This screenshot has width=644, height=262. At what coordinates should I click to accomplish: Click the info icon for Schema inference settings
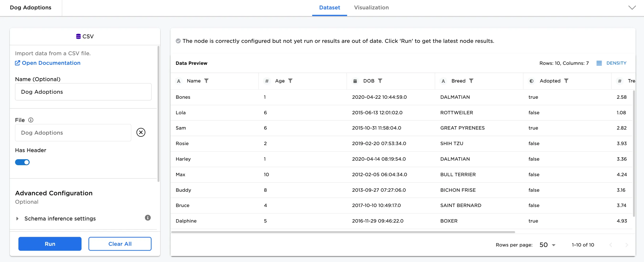click(x=148, y=218)
